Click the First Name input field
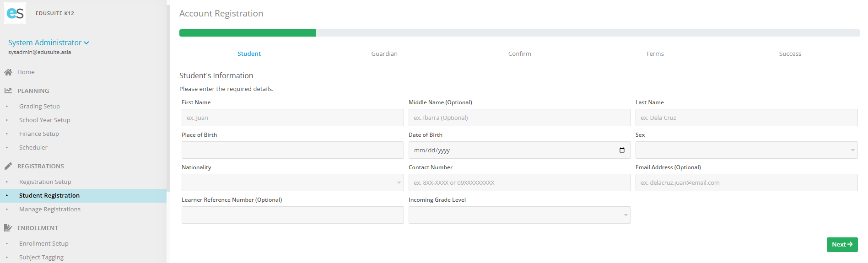 (x=292, y=118)
